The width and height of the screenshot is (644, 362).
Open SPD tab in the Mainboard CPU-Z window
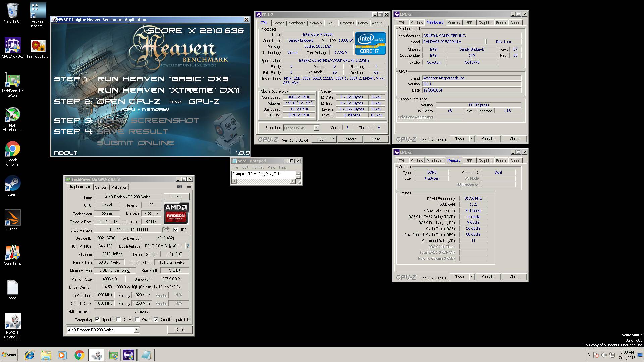(x=469, y=23)
